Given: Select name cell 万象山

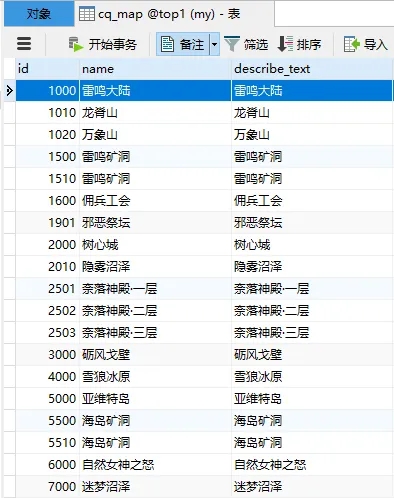Looking at the screenshot, I should coord(155,135).
